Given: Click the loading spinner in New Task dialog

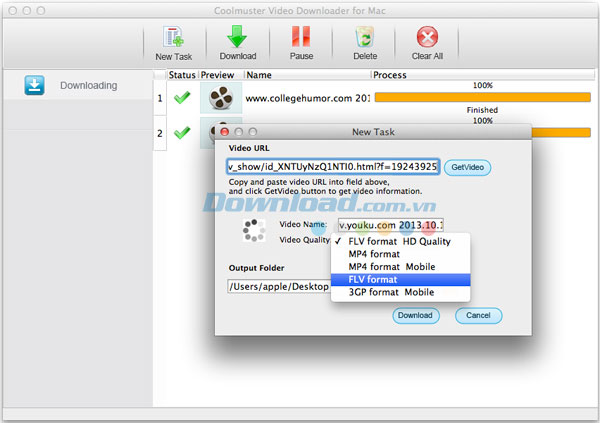Looking at the screenshot, I should 254,230.
